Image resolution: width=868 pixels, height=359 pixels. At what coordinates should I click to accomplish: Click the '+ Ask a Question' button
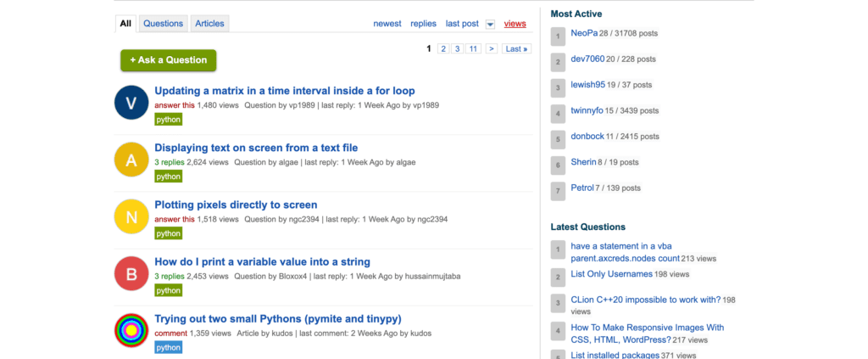[168, 60]
